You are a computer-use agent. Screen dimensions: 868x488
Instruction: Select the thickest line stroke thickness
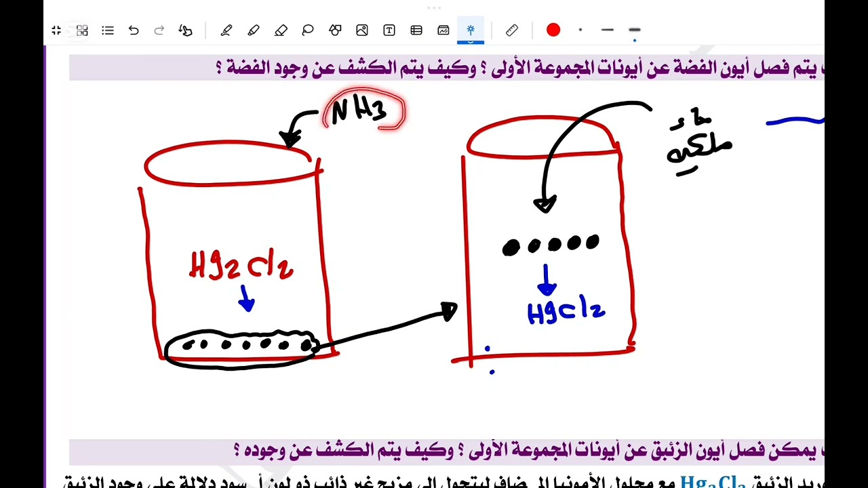[635, 30]
